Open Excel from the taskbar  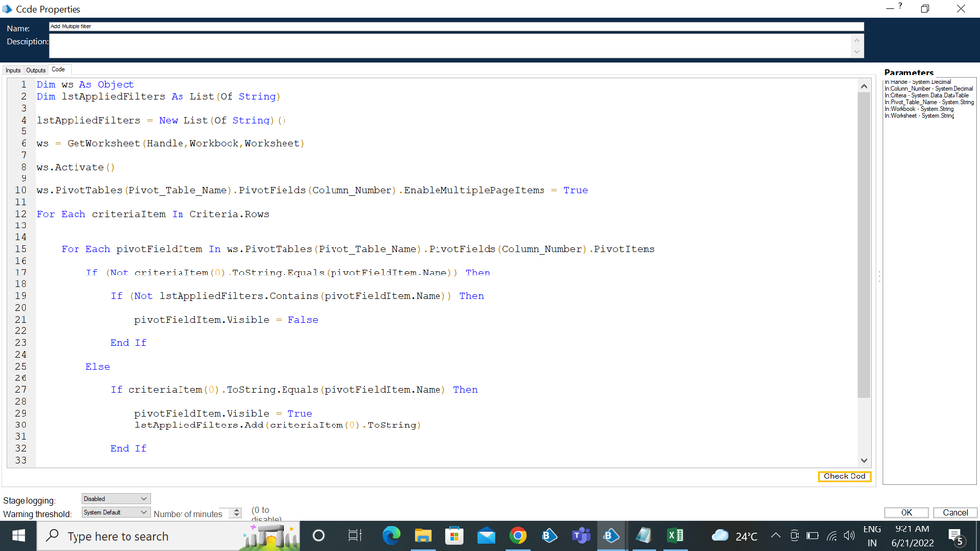(675, 536)
